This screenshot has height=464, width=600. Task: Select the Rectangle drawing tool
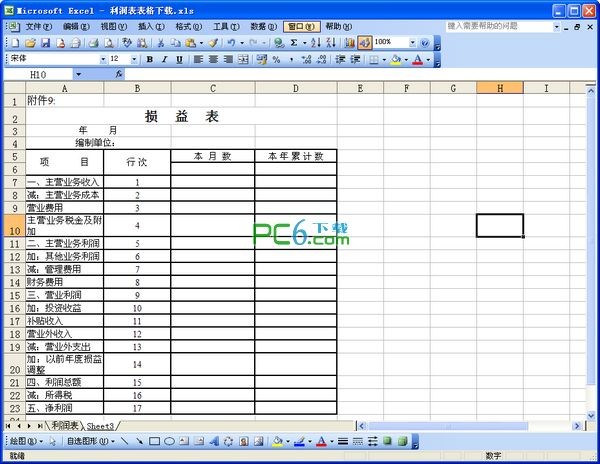154,441
